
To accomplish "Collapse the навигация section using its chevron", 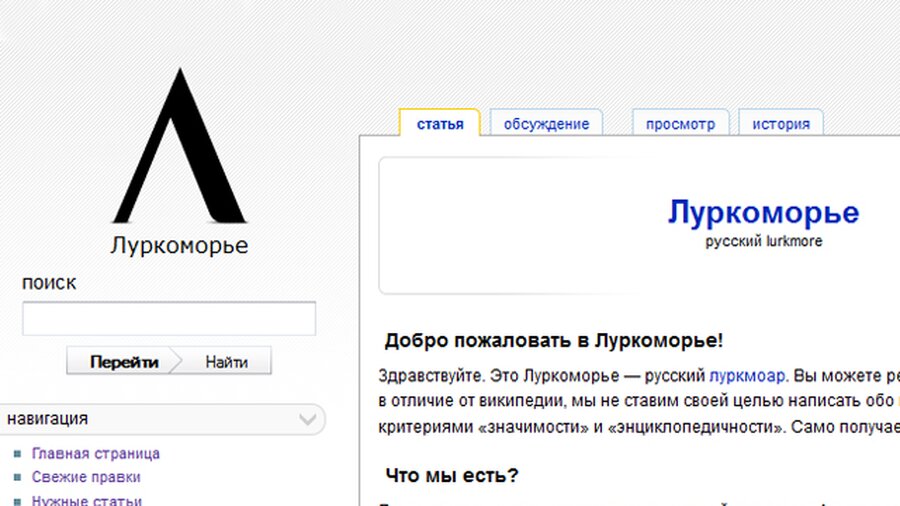I will (308, 419).
